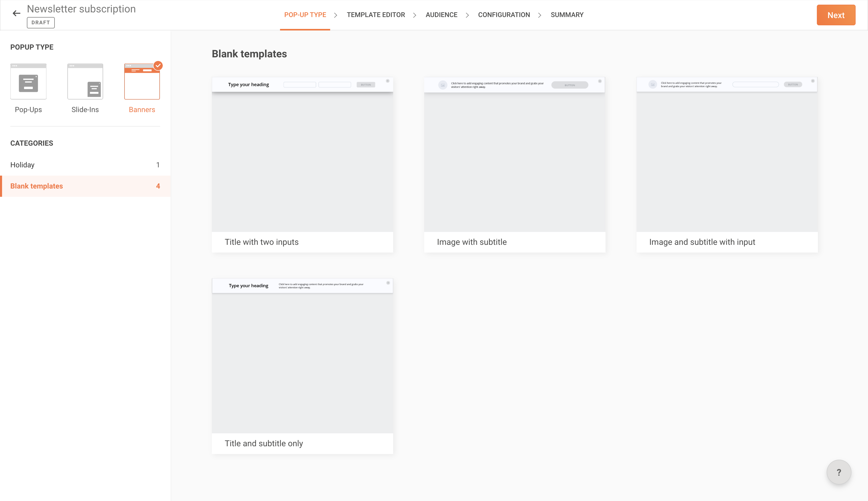Click image placeholder icon in Image with subtitle

click(x=443, y=85)
